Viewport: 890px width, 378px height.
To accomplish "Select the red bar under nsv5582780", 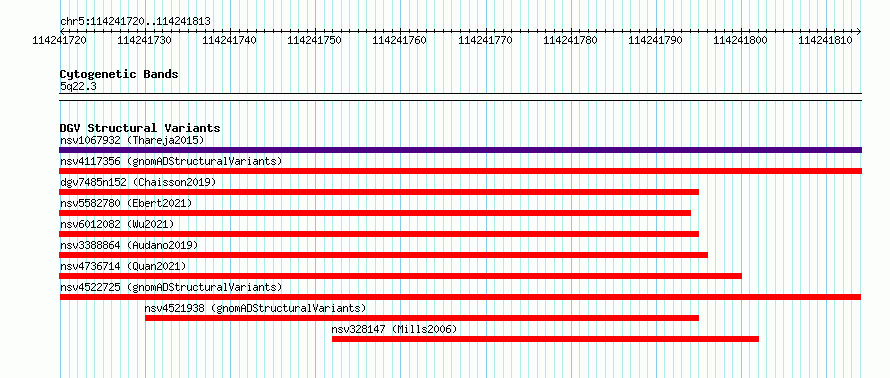I will (x=375, y=213).
